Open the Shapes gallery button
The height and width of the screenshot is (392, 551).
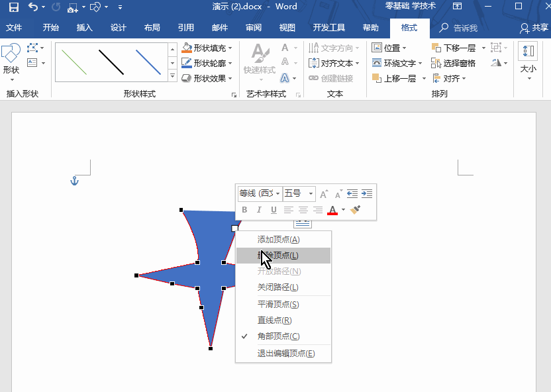coord(11,62)
